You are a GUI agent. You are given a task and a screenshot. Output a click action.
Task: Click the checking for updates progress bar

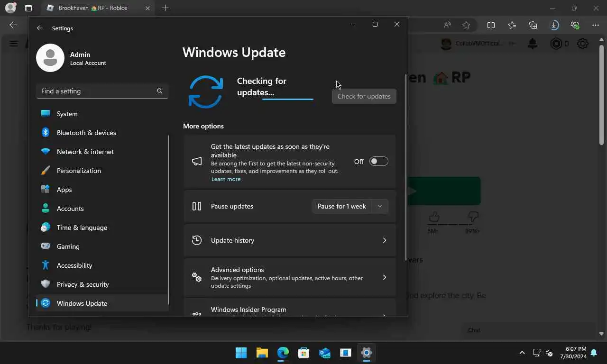pyautogui.click(x=288, y=100)
